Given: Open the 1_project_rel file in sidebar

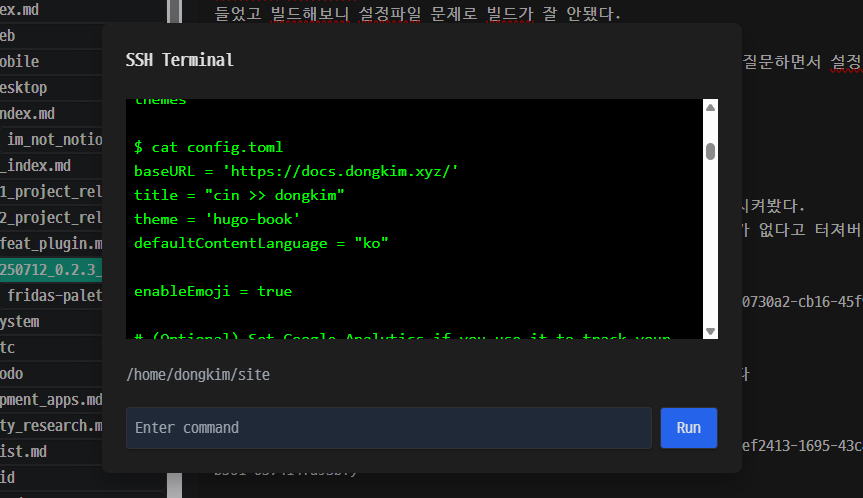Looking at the screenshot, I should point(51,191).
